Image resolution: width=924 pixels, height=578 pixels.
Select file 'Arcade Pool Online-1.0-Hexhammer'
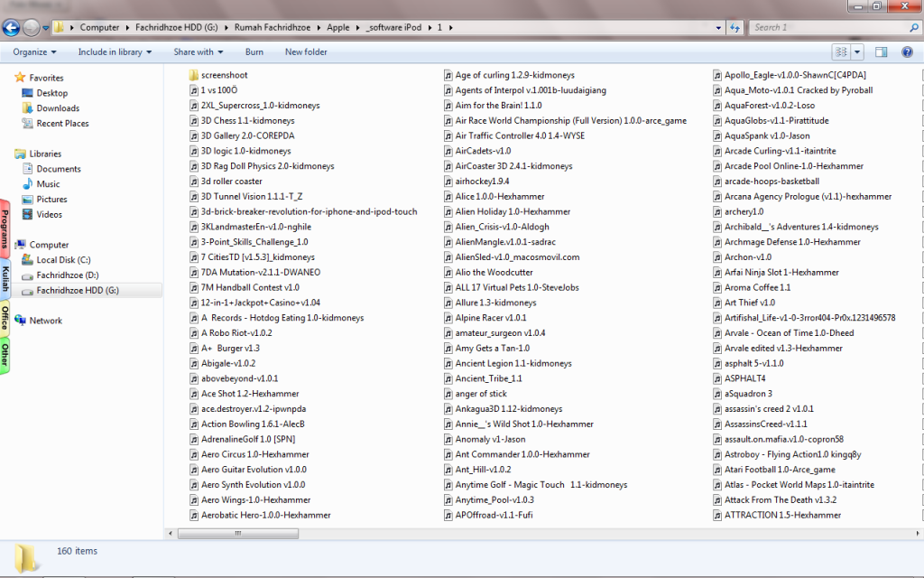point(794,166)
